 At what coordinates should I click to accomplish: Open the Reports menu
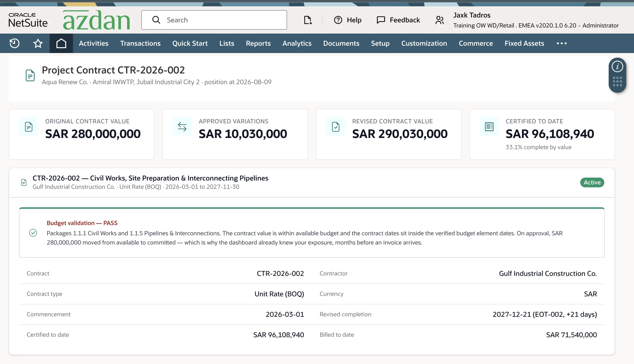tap(258, 43)
